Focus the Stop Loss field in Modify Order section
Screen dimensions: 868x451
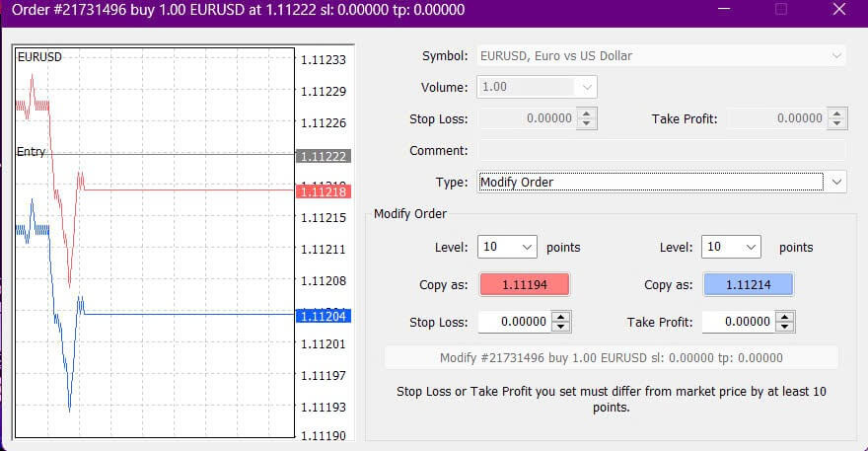(514, 322)
